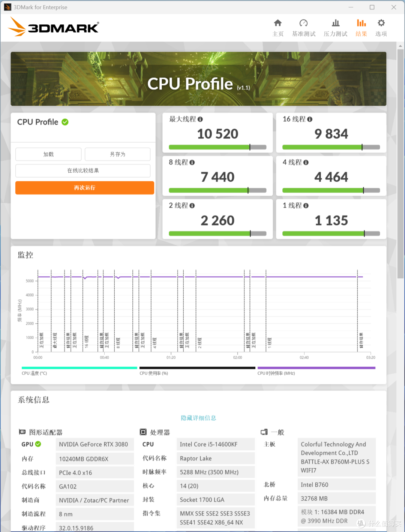
Task: Click the 9 834 score value
Action: tap(331, 134)
